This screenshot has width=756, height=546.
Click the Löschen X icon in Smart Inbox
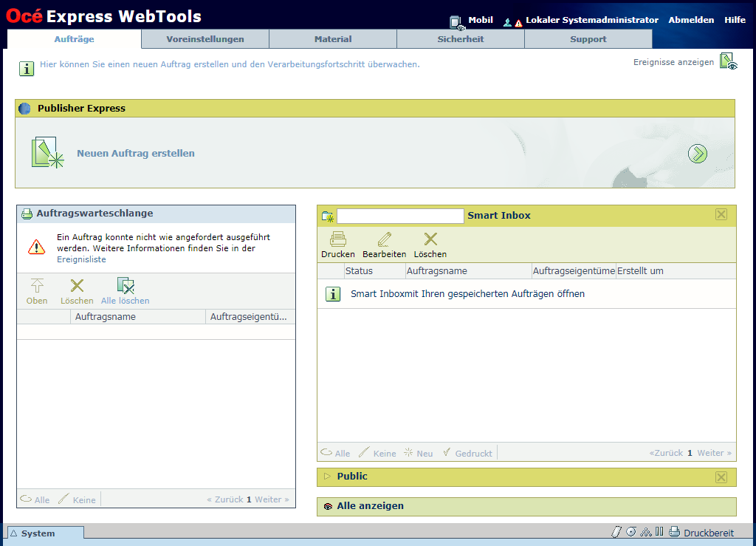pyautogui.click(x=430, y=239)
